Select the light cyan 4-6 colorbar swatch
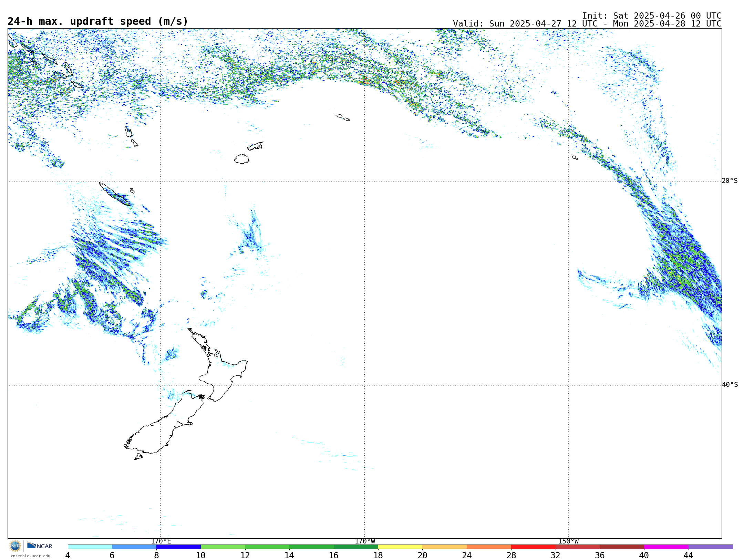Viewport: 744px width, 560px height. pyautogui.click(x=90, y=547)
